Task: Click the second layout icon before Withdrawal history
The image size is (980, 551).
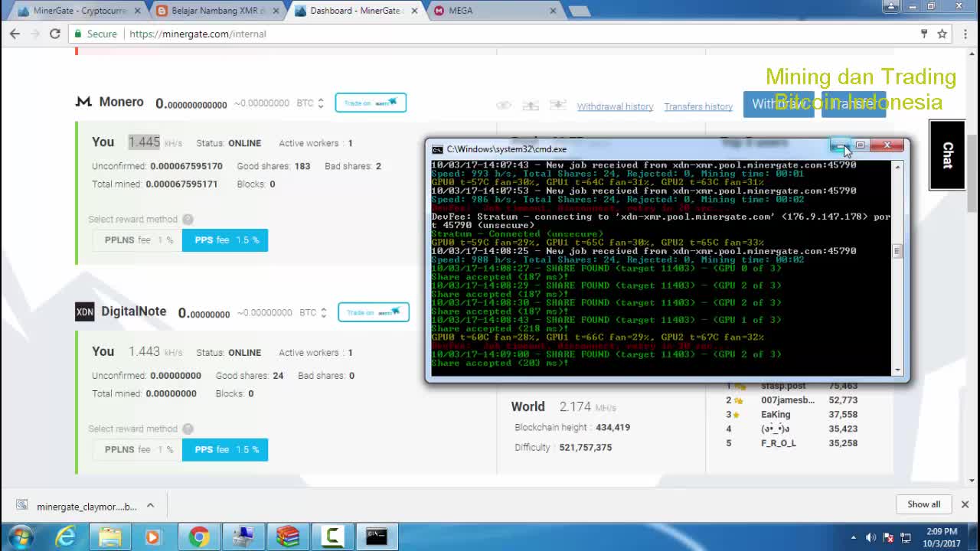Action: (558, 106)
